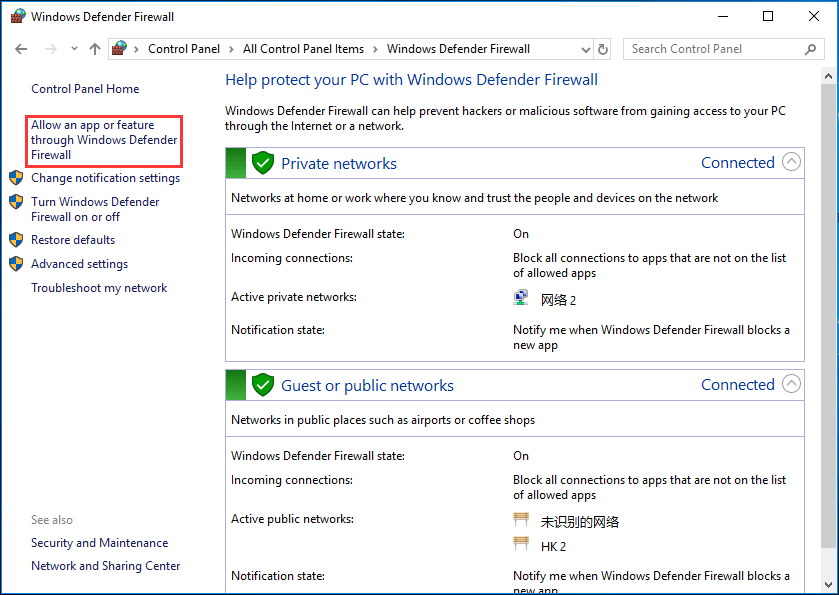The height and width of the screenshot is (595, 839).
Task: Click private Windows Defender Firewall state label
Action: [x=318, y=234]
